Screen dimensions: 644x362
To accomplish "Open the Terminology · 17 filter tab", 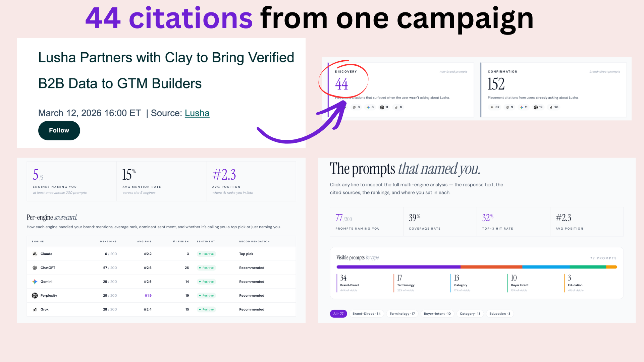I will pyautogui.click(x=402, y=314).
